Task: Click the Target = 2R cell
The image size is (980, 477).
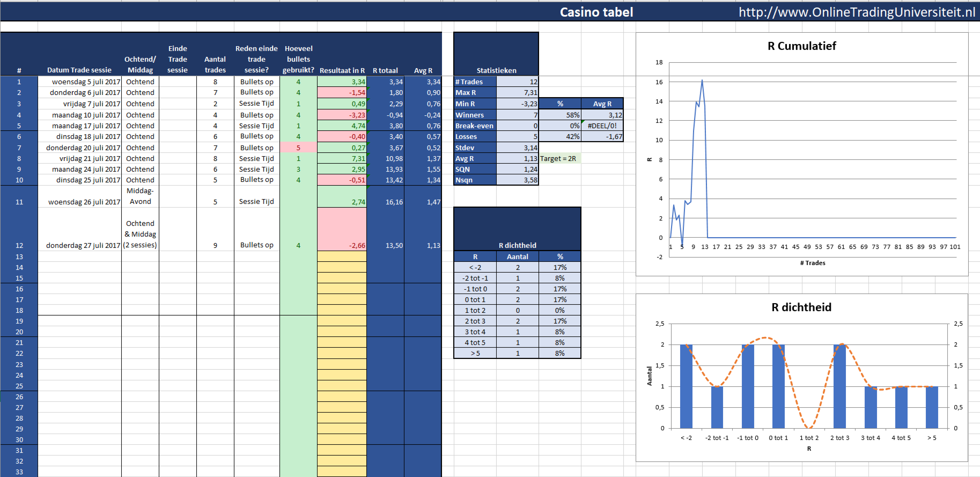Action: point(560,158)
